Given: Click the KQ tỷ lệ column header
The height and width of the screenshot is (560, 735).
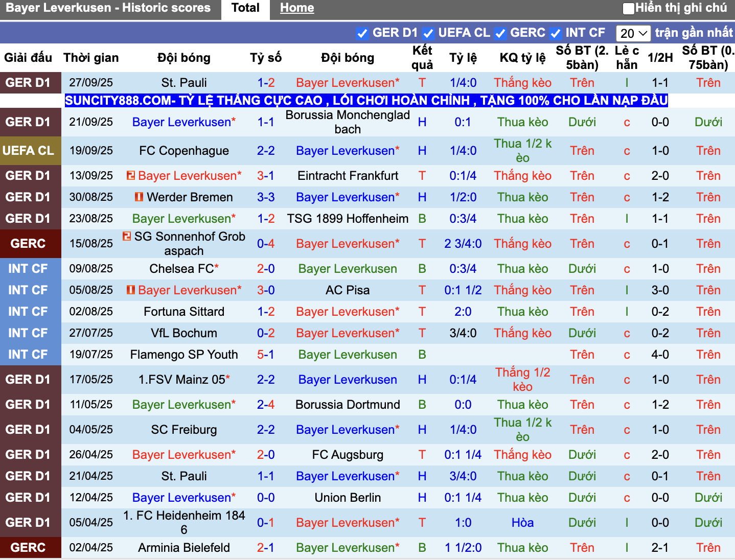Looking at the screenshot, I should [x=522, y=58].
